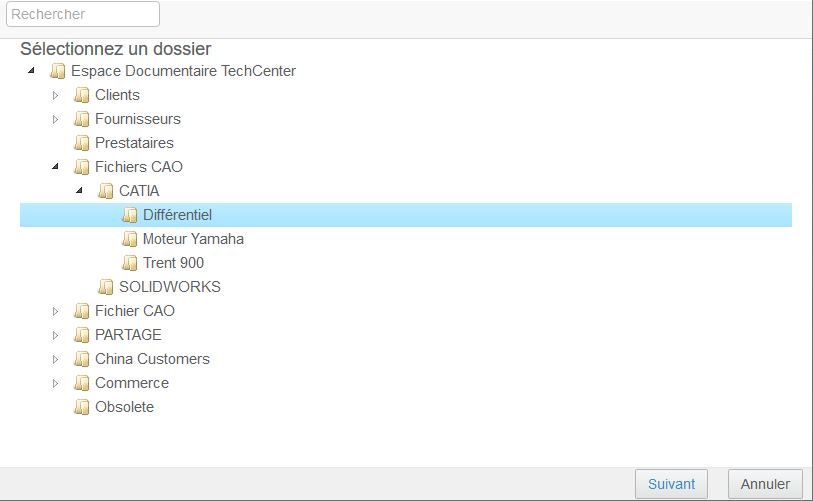This screenshot has height=501, width=813.
Task: Click the Clients folder icon
Action: pyautogui.click(x=82, y=95)
